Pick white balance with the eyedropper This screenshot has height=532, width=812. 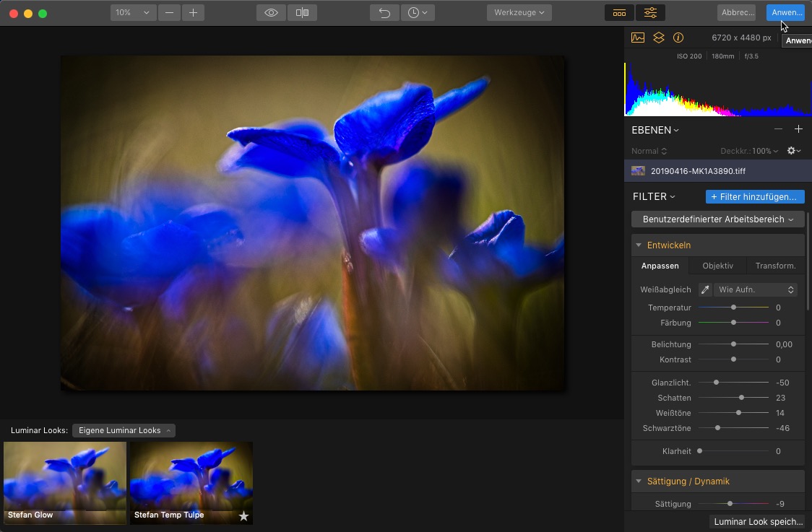705,289
